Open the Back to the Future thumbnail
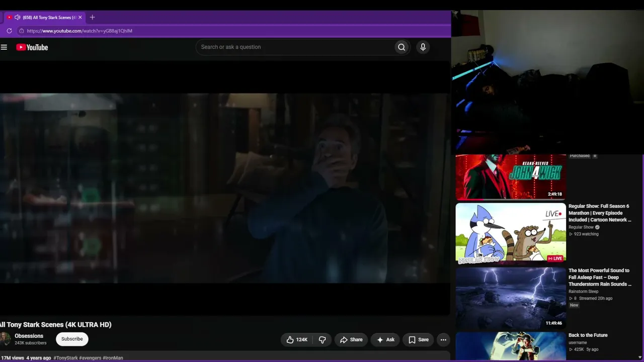 511,346
